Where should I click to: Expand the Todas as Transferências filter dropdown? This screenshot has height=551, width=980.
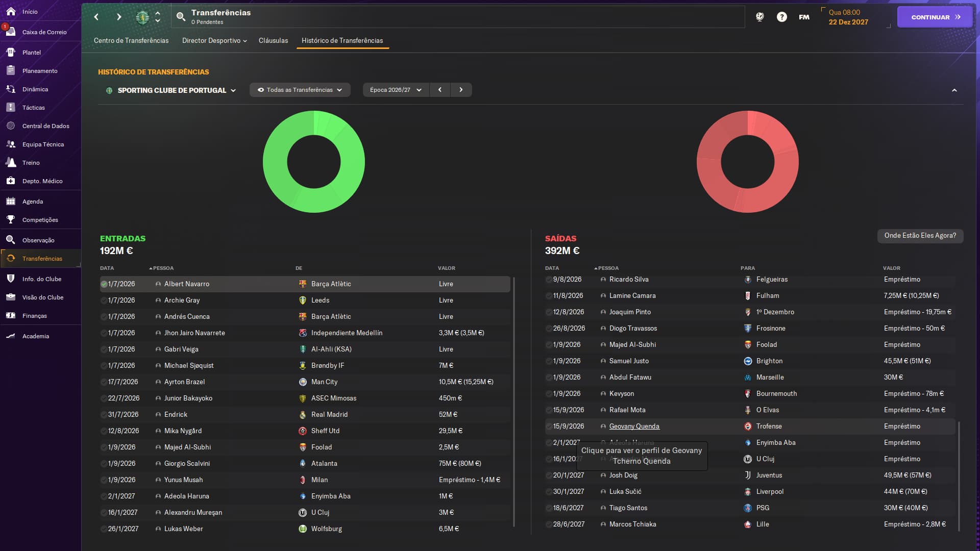tap(300, 90)
